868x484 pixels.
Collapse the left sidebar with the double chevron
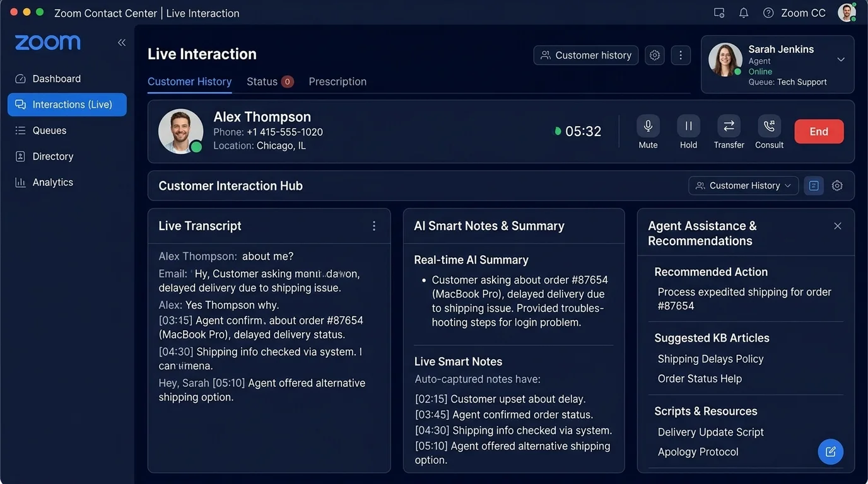point(122,42)
